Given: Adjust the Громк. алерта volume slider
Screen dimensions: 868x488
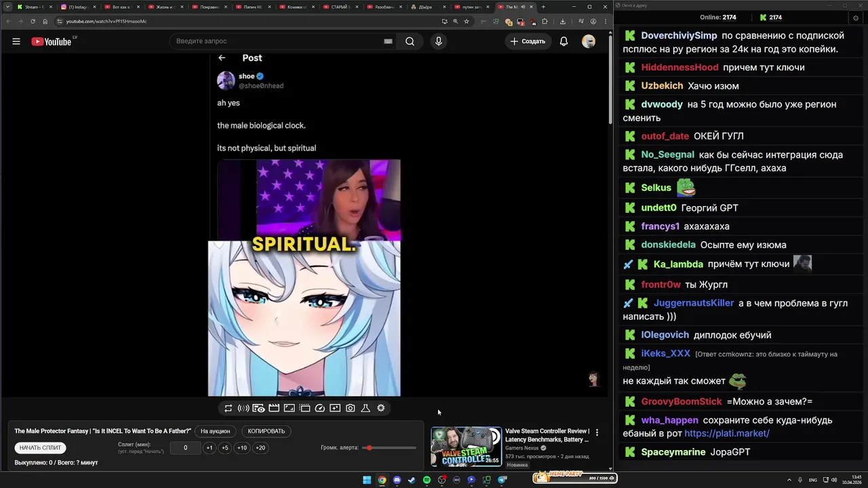Looking at the screenshot, I should tap(389, 448).
